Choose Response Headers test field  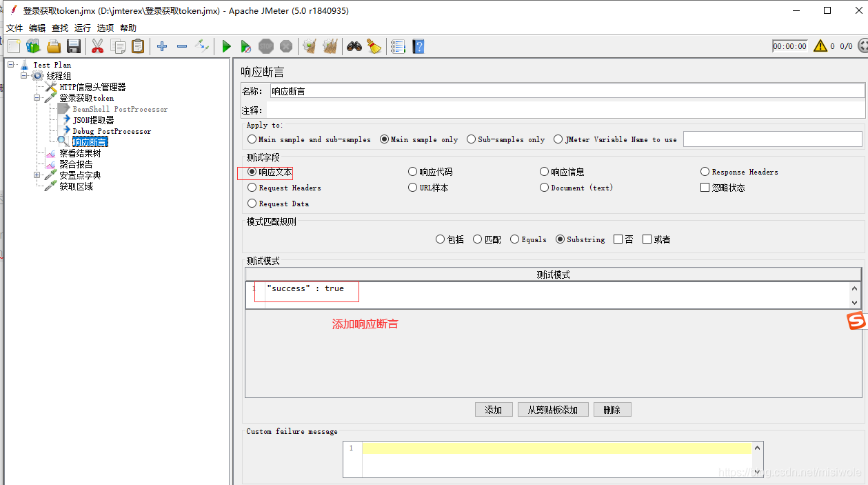coord(705,172)
